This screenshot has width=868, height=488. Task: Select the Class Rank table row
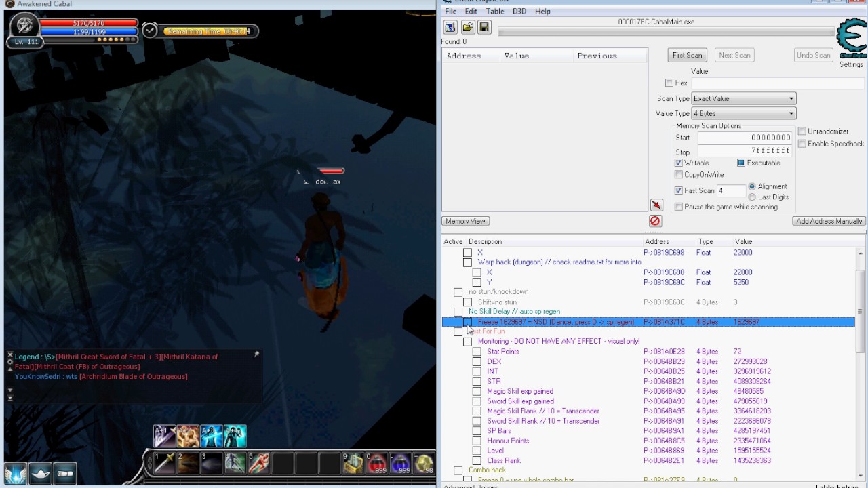(648, 460)
